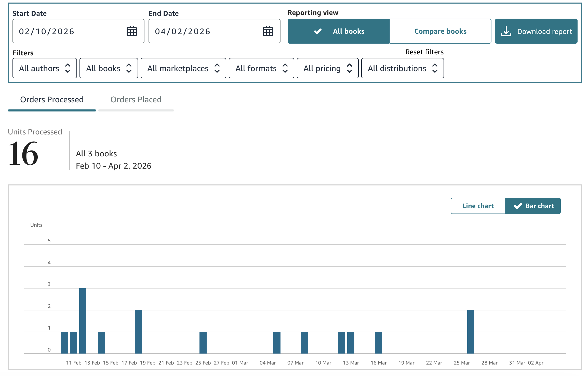Click the All pricing up-down chevron icon
The image size is (588, 376).
[x=350, y=68]
